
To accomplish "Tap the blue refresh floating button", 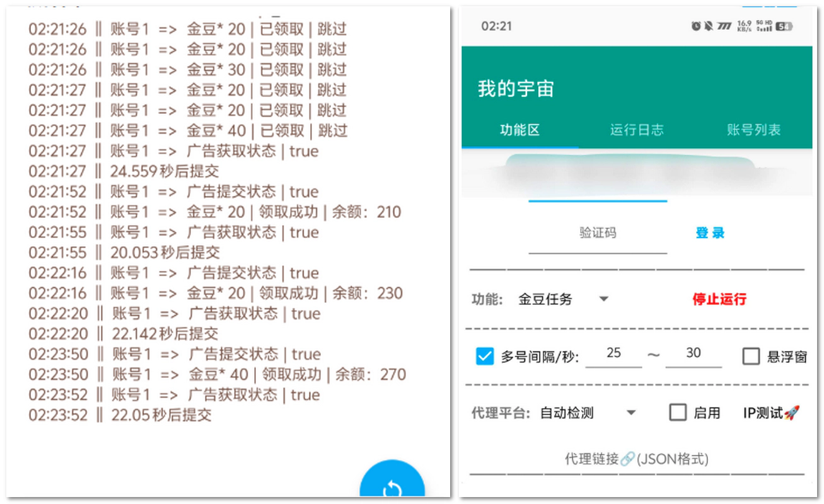I will point(392,486).
